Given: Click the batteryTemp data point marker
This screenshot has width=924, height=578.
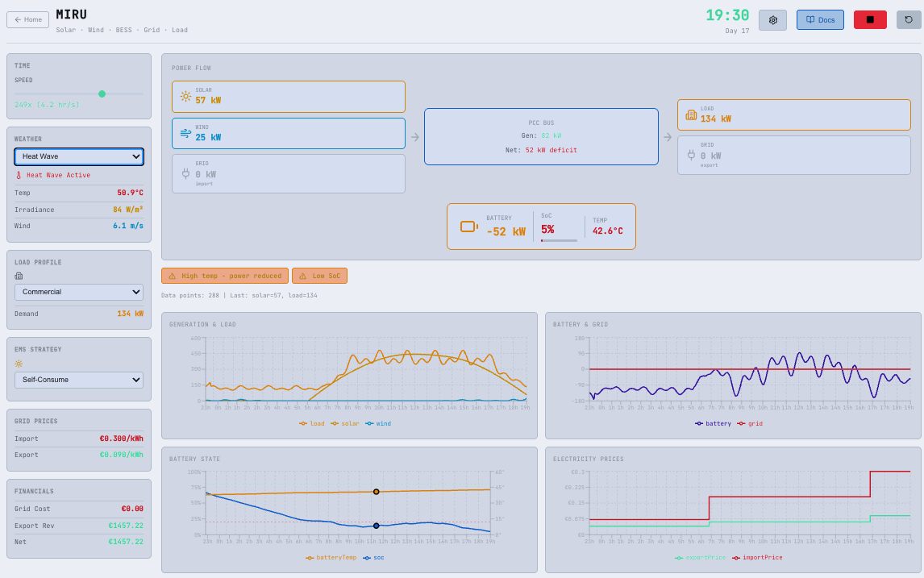Looking at the screenshot, I should pos(376,492).
